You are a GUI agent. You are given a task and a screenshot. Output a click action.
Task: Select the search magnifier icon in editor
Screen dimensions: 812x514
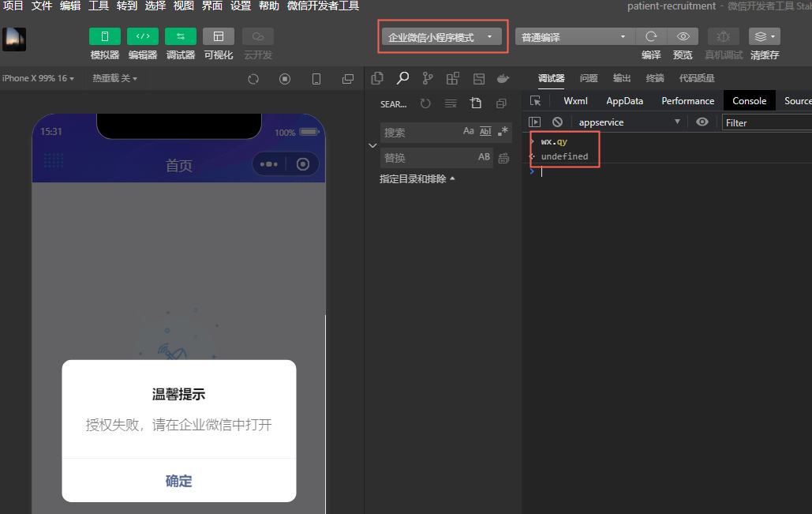pyautogui.click(x=402, y=78)
